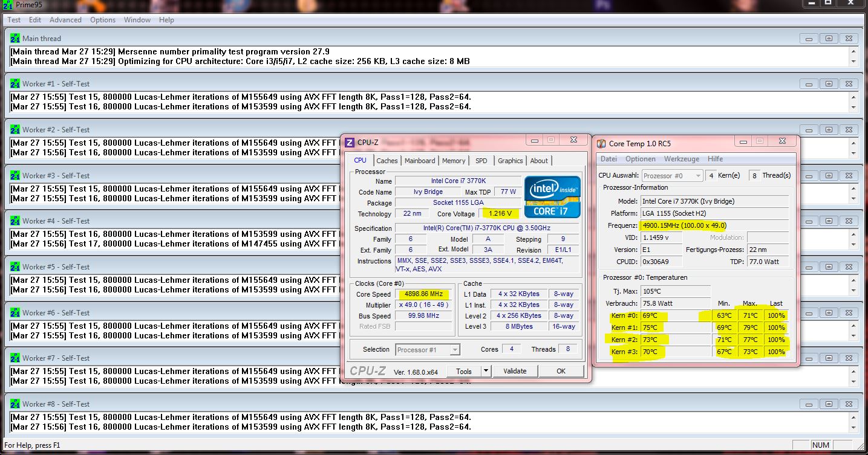Click the Model field in Core Temp

[x=715, y=201]
